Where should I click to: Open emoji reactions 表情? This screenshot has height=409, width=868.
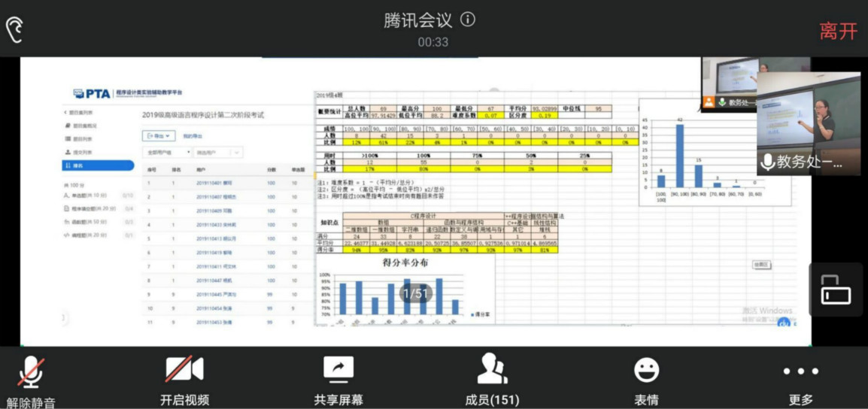click(x=646, y=380)
